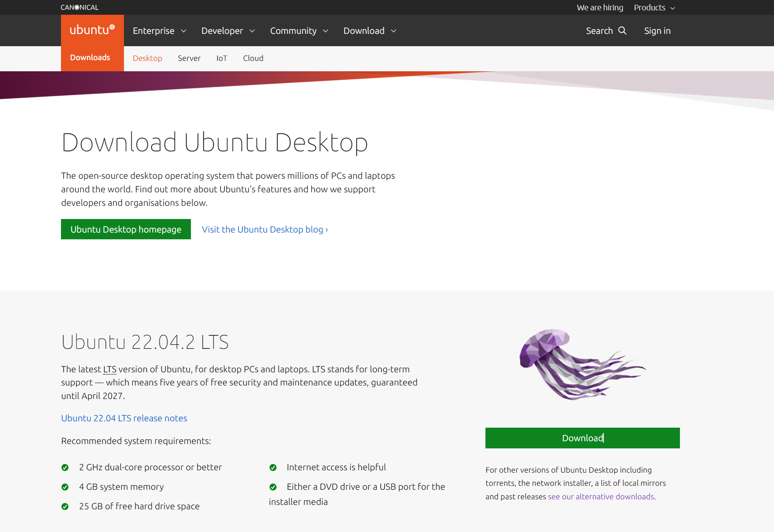Expand the Community menu chevron
Screen dimensions: 774x532
pyautogui.click(x=326, y=31)
